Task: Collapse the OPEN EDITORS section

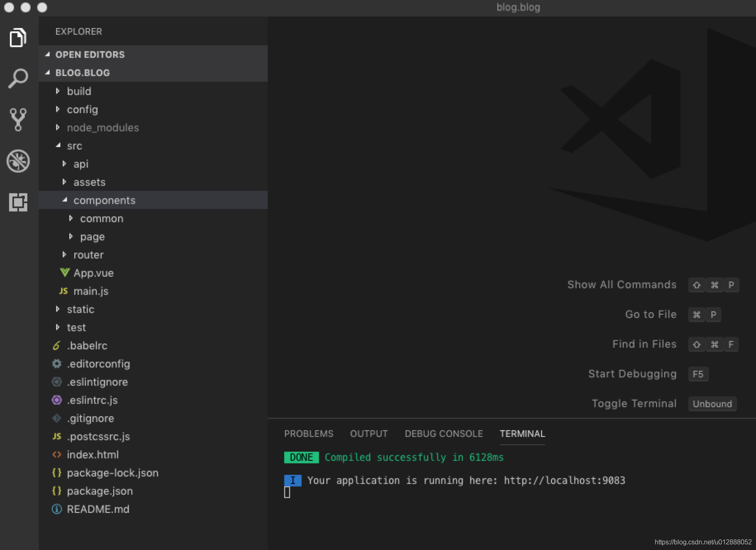Action: point(153,55)
